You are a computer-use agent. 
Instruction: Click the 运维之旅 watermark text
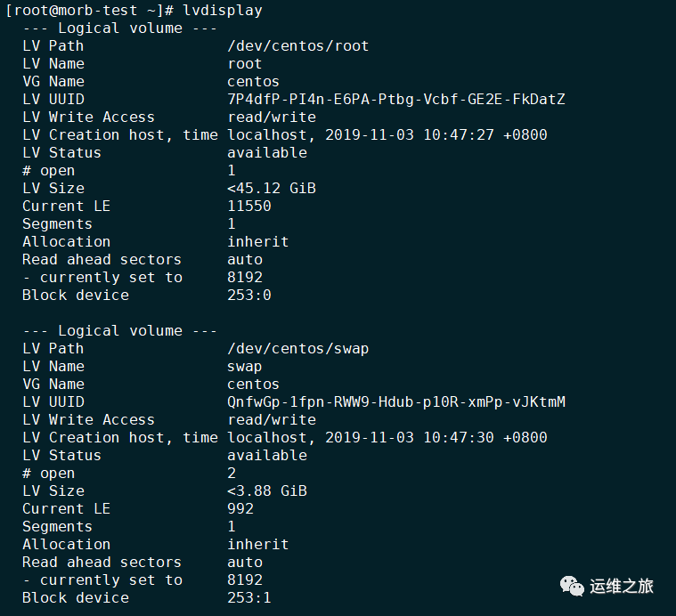[x=622, y=585]
